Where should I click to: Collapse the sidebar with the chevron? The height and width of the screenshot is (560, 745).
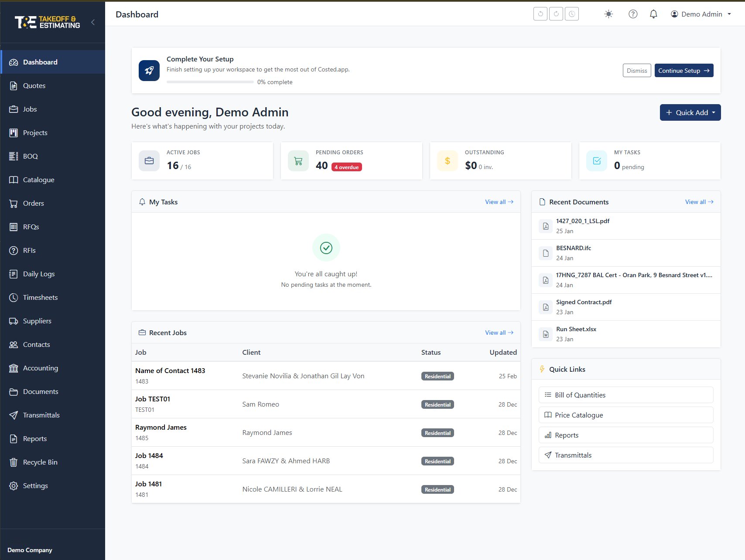pos(93,22)
